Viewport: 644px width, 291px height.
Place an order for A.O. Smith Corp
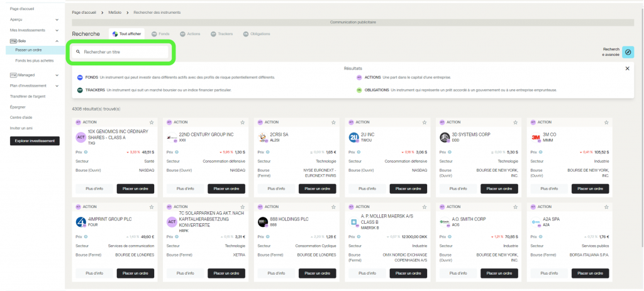tap(499, 273)
